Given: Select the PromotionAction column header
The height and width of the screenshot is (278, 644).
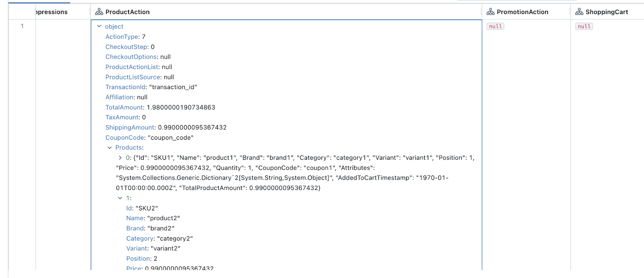Looking at the screenshot, I should point(526,12).
